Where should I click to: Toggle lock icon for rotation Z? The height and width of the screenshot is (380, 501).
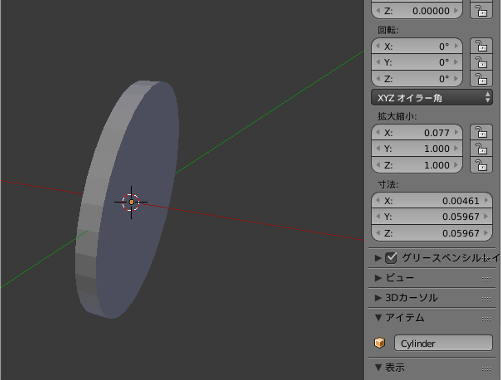481,79
